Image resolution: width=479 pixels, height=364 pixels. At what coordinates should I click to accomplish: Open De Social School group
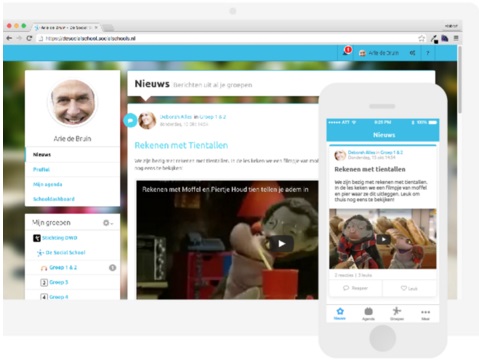tap(61, 253)
